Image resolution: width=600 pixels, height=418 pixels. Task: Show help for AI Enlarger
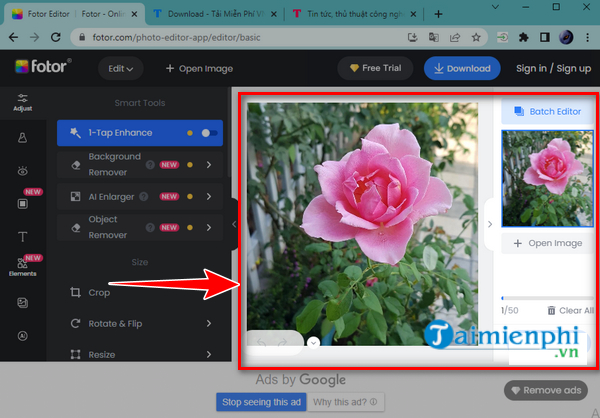click(143, 196)
